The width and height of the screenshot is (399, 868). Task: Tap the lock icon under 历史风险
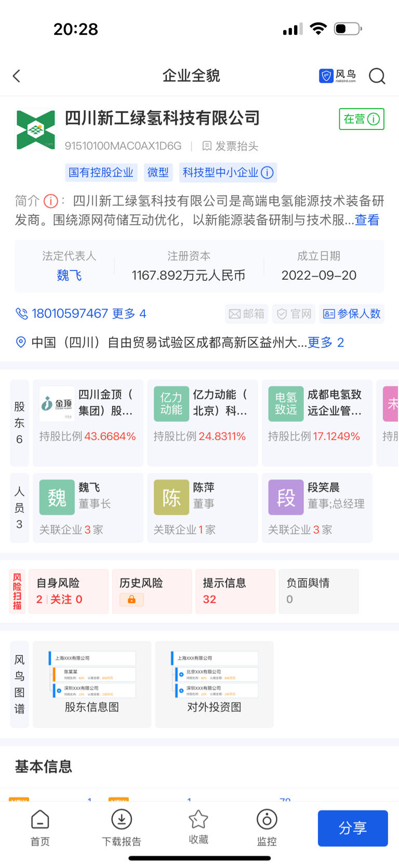131,600
